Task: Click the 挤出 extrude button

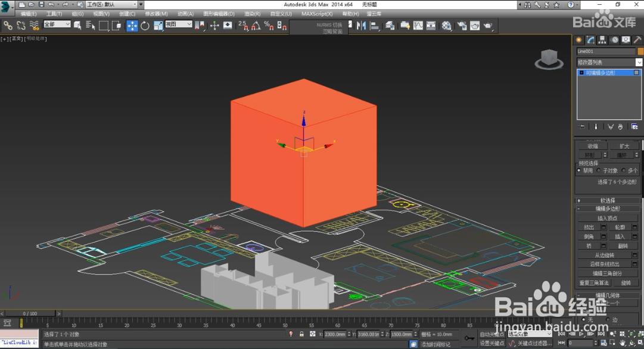Action: coord(589,228)
